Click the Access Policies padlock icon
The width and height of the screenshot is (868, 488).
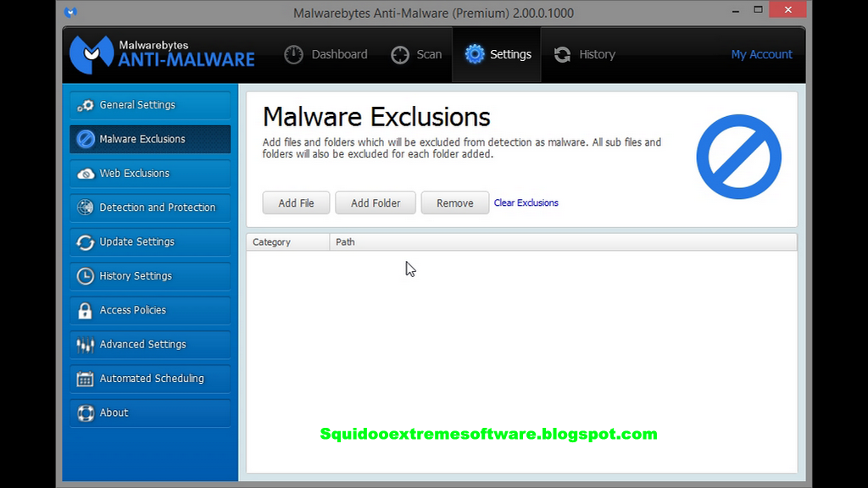(x=85, y=310)
